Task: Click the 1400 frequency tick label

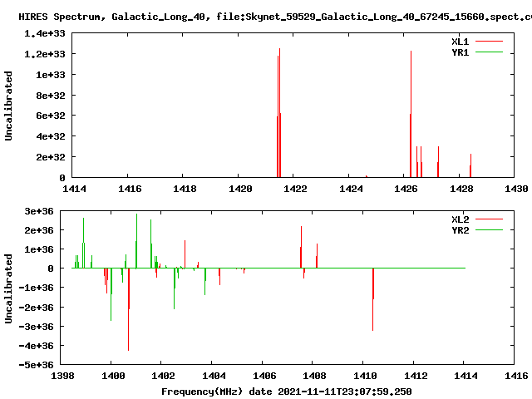Action: coord(113,376)
